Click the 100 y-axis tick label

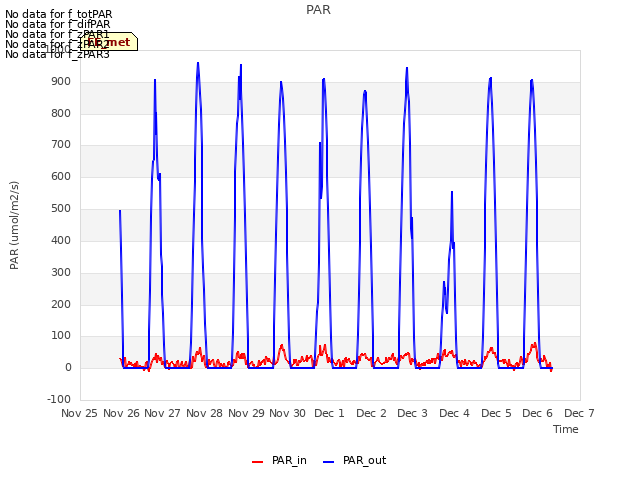coord(61,336)
